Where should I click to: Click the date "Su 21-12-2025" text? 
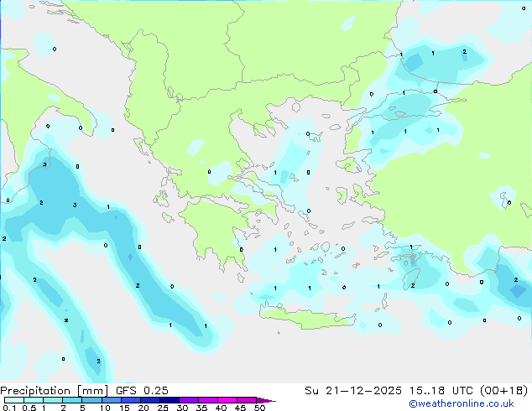point(353,391)
